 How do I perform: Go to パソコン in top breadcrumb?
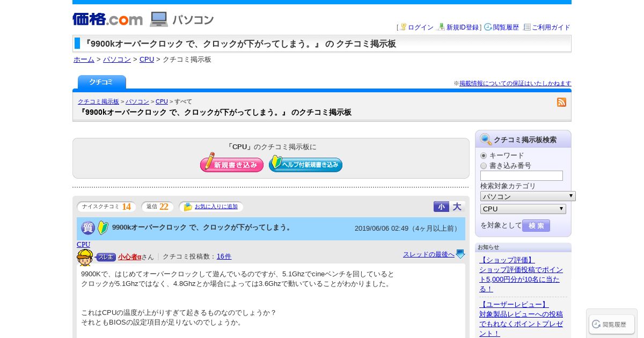[117, 60]
